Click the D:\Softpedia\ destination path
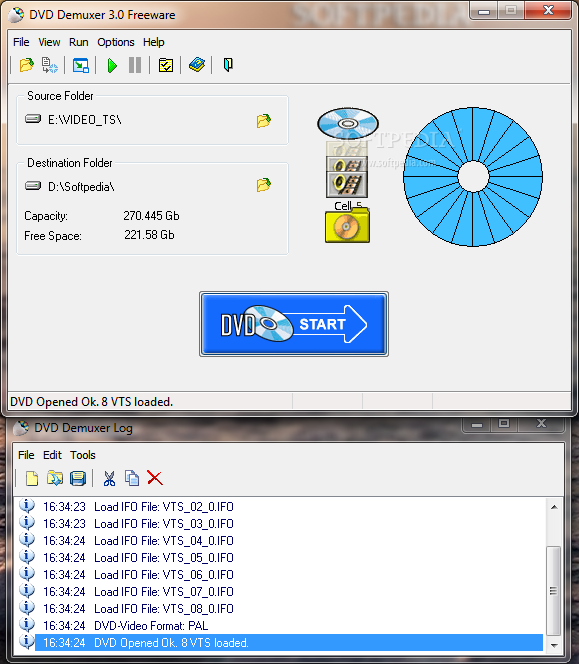579x664 pixels. point(81,187)
